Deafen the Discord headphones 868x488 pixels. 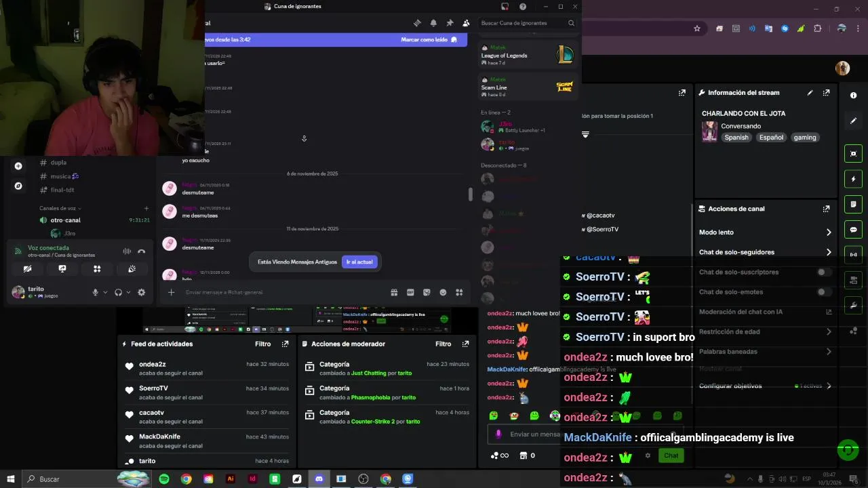click(x=118, y=292)
